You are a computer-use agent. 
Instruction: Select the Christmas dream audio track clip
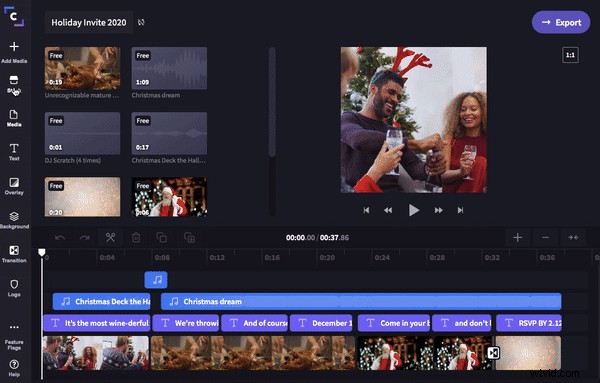click(x=361, y=302)
